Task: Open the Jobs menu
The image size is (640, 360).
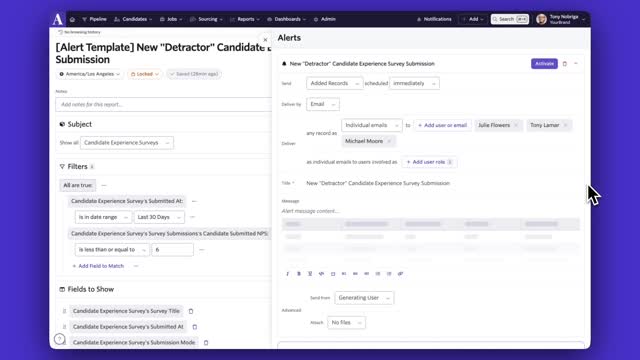Action: point(171,19)
